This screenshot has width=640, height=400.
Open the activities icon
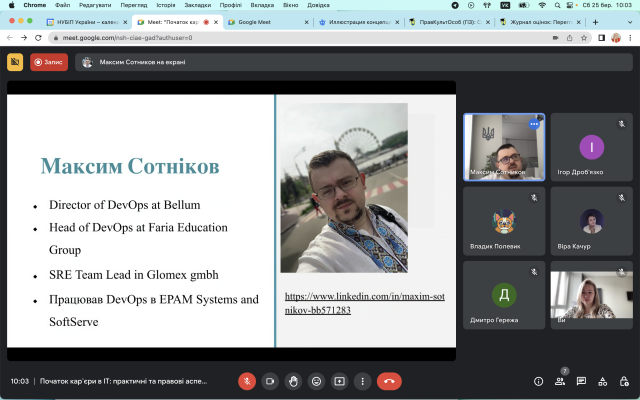(x=602, y=381)
